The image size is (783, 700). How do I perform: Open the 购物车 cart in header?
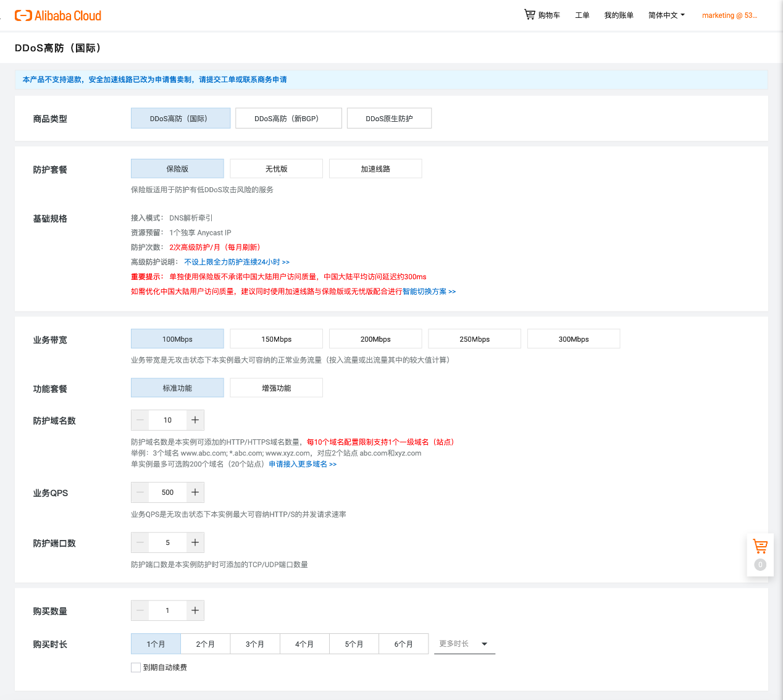[542, 15]
